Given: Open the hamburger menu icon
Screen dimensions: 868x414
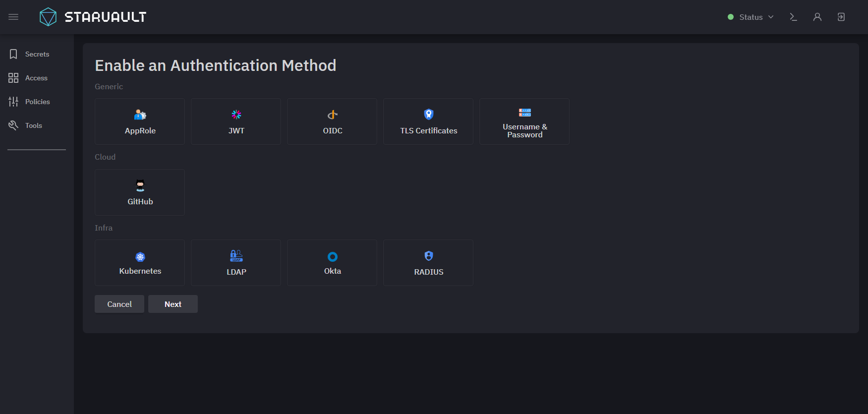Looking at the screenshot, I should click(x=13, y=17).
